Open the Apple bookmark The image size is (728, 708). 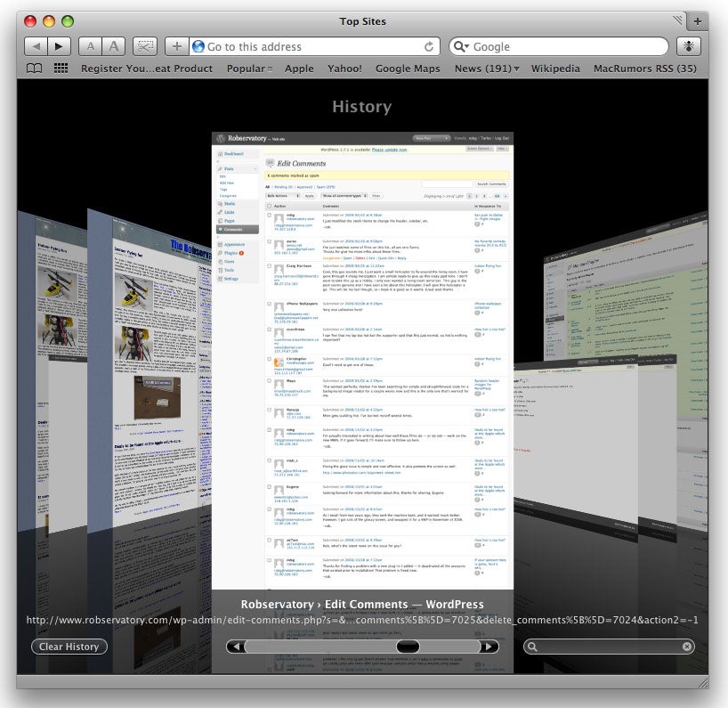click(299, 69)
